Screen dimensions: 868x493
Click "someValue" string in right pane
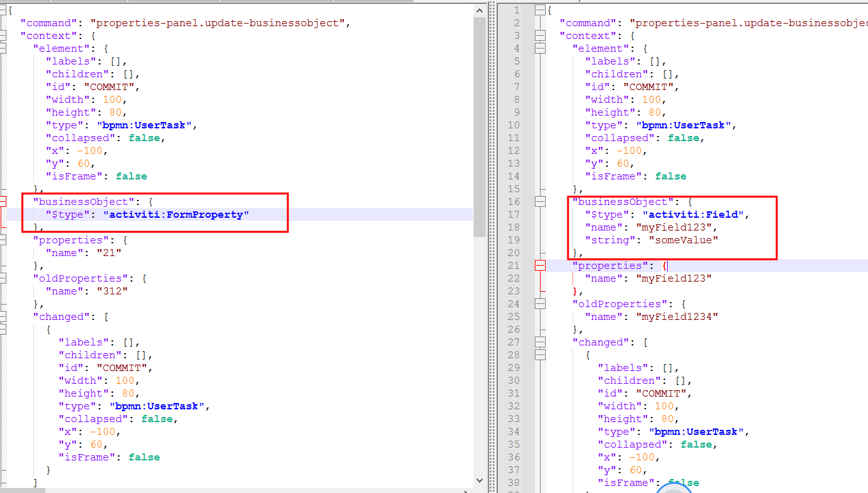pos(684,240)
